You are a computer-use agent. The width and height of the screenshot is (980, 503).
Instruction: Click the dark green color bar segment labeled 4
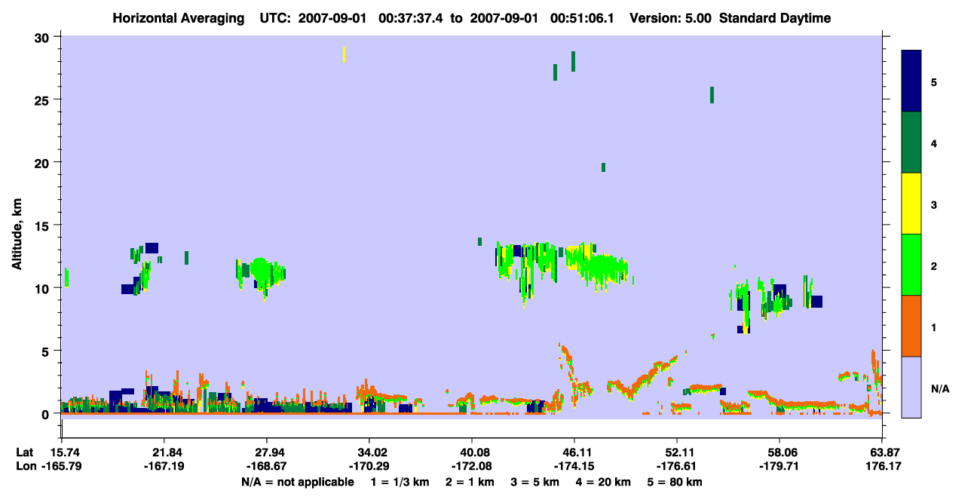point(911,143)
